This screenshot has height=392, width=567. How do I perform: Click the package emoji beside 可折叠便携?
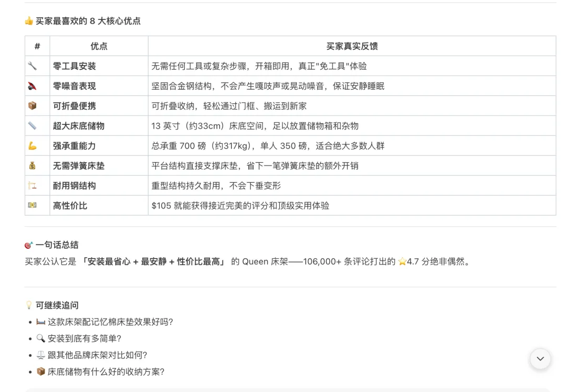[x=32, y=105]
